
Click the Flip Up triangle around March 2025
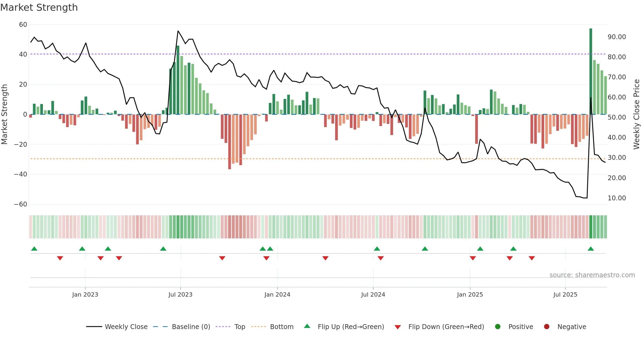coord(513,249)
